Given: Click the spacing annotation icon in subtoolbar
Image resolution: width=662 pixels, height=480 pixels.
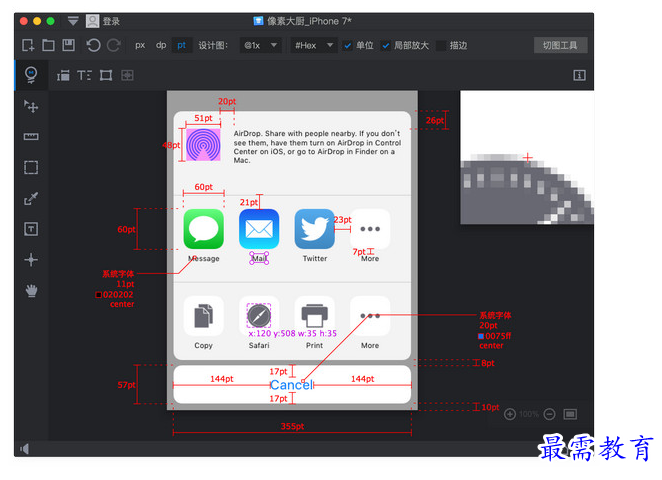Looking at the screenshot, I should (63, 76).
